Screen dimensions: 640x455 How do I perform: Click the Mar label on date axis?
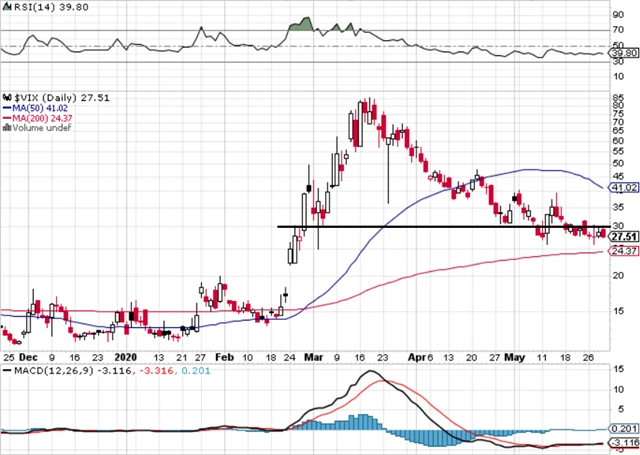[311, 354]
